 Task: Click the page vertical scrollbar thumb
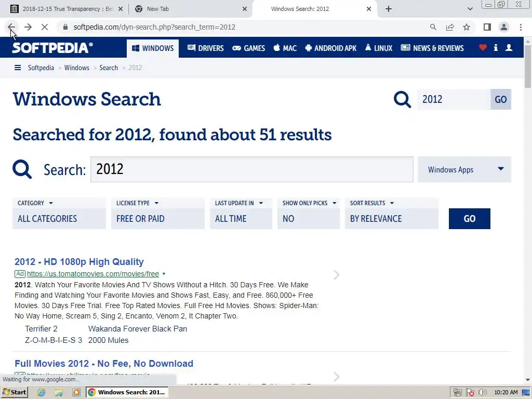click(x=528, y=66)
